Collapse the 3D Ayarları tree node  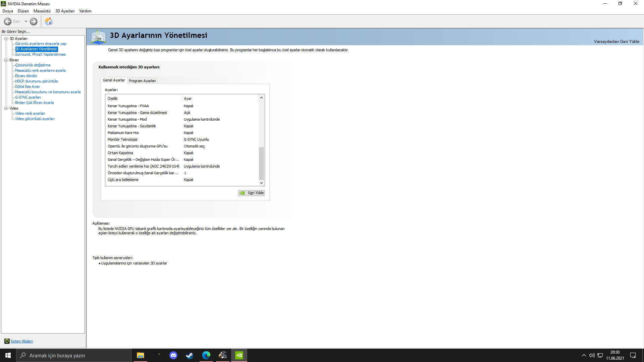(x=6, y=39)
